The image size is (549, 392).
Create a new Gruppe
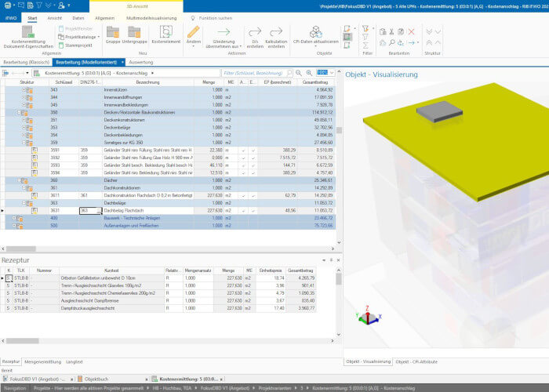113,35
